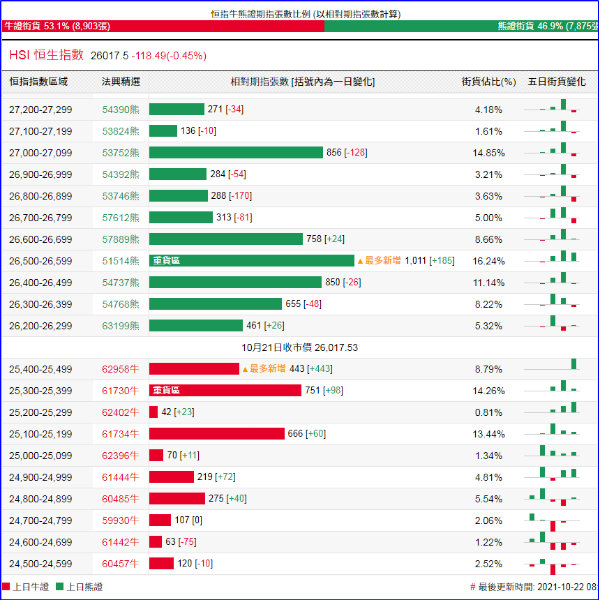Open the 54392熊 warrant link
Screen dimensions: 599x600
pos(121,174)
